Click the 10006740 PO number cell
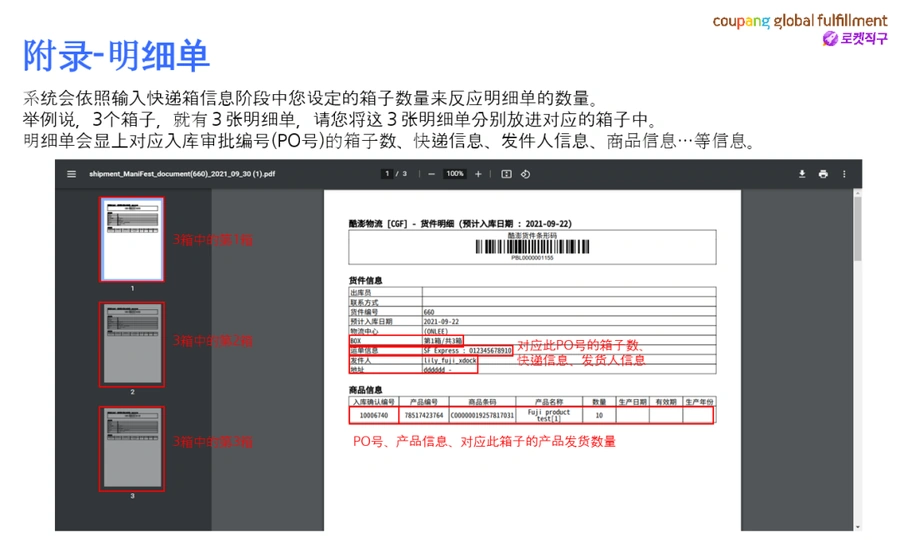This screenshot has height=540, width=900. tap(374, 415)
